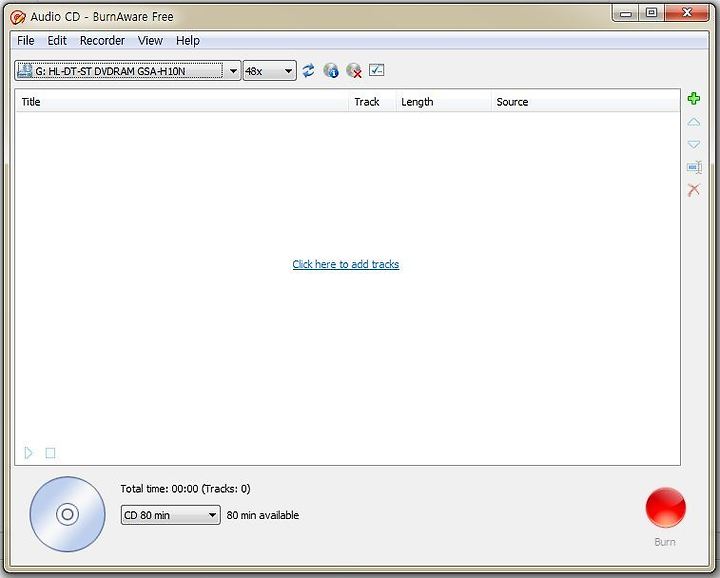Screen dimensions: 720x578
Task: Move track up with the up arrow icon
Action: pos(694,122)
